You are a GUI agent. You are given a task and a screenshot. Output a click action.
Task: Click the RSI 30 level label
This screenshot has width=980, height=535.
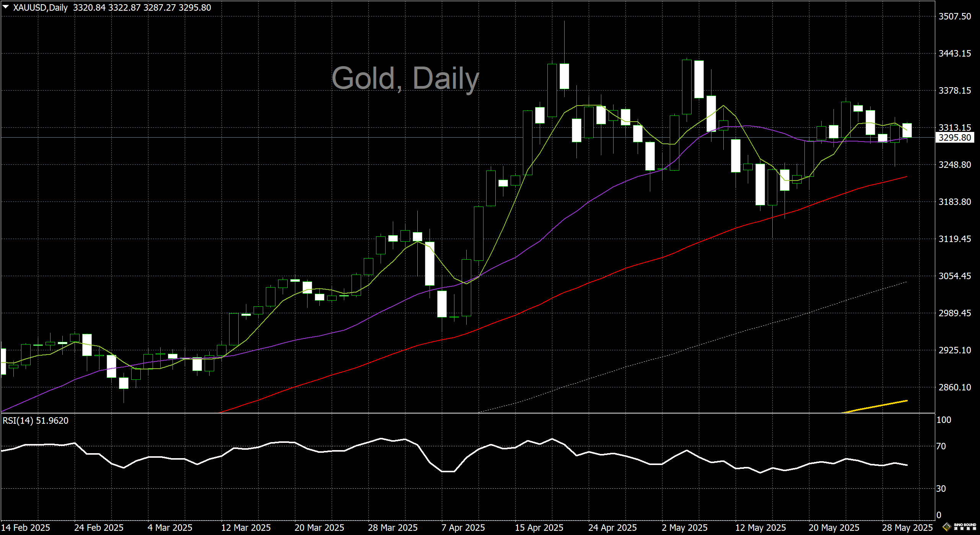coord(941,489)
